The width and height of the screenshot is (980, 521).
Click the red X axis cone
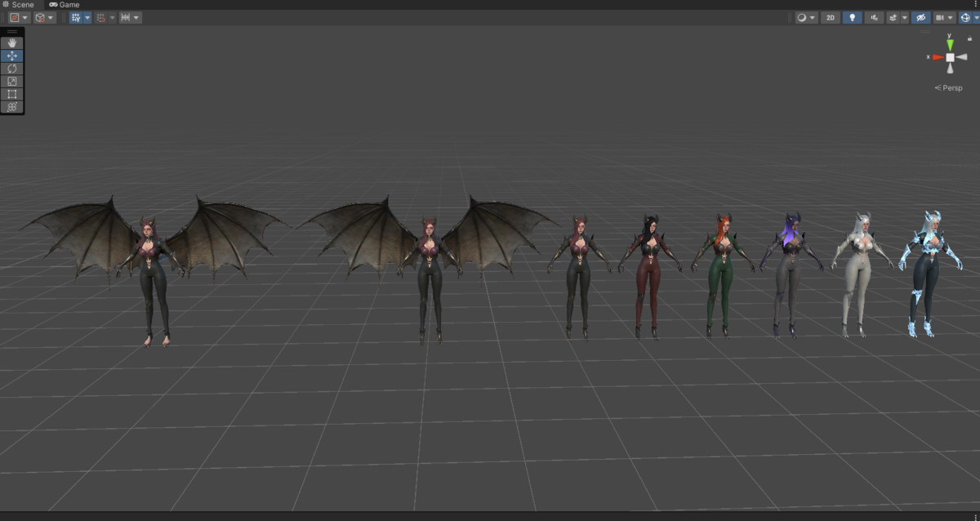coord(938,57)
